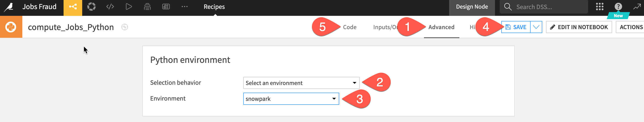Image resolution: width=644 pixels, height=122 pixels.
Task: Click the icon beside the recipe name
Action: (x=125, y=27)
